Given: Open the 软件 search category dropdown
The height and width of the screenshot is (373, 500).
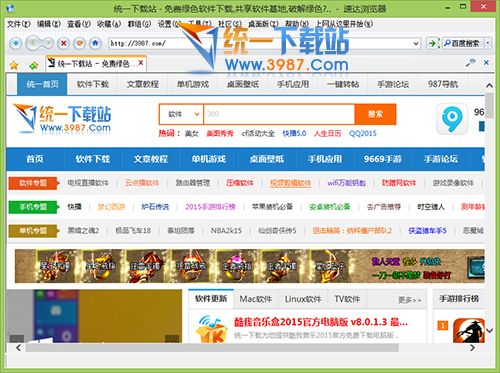Looking at the screenshot, I should 181,114.
